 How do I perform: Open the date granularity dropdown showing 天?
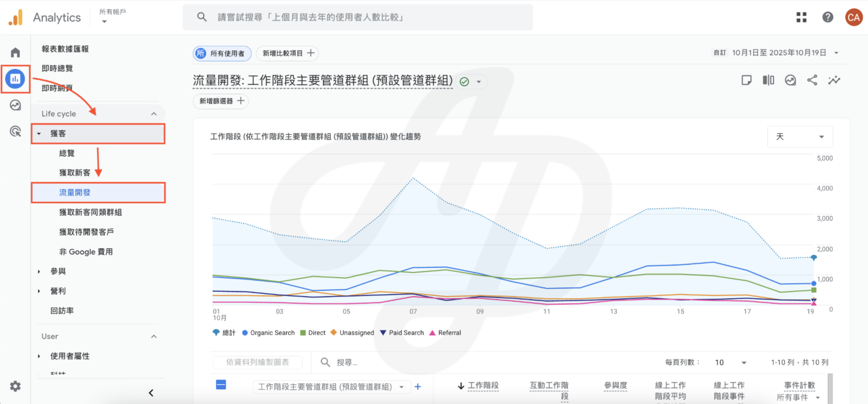pyautogui.click(x=800, y=136)
